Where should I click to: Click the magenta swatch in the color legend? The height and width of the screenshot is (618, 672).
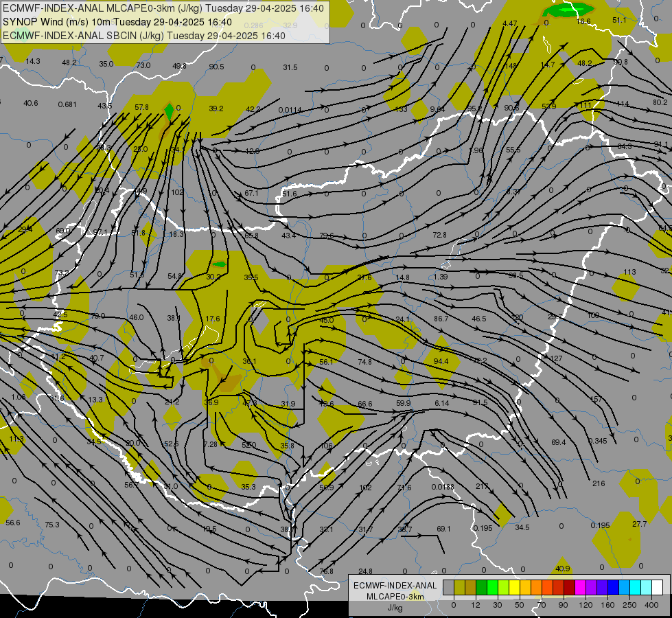(x=580, y=588)
